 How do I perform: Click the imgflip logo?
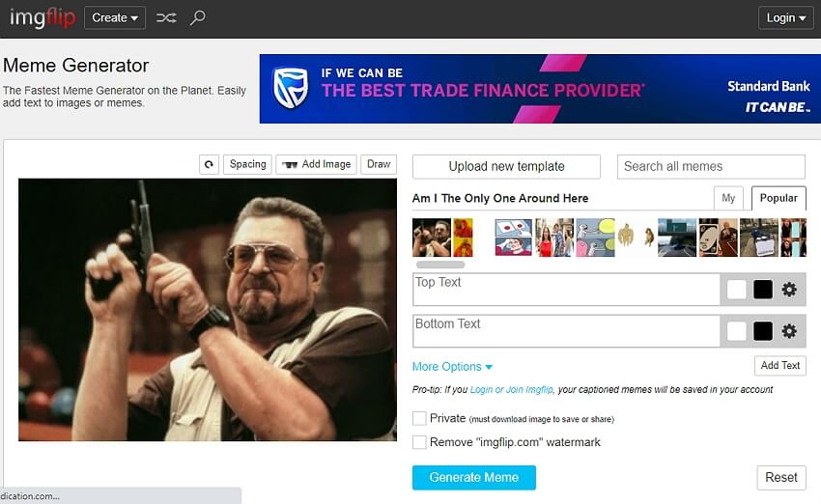click(x=42, y=17)
